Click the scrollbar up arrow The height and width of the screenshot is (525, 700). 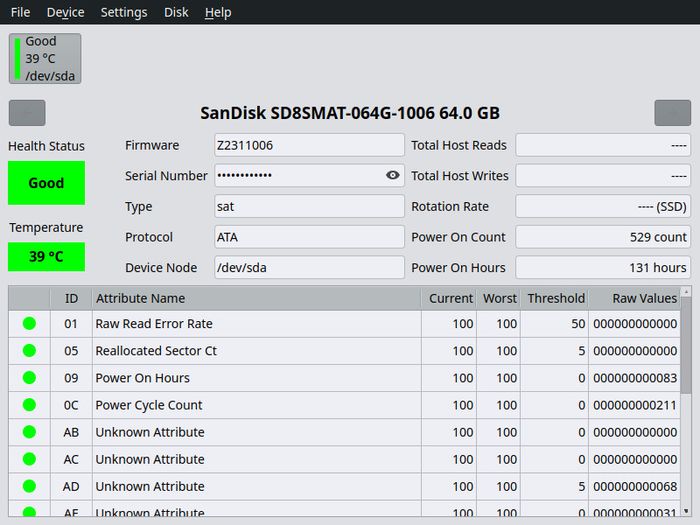point(686,292)
